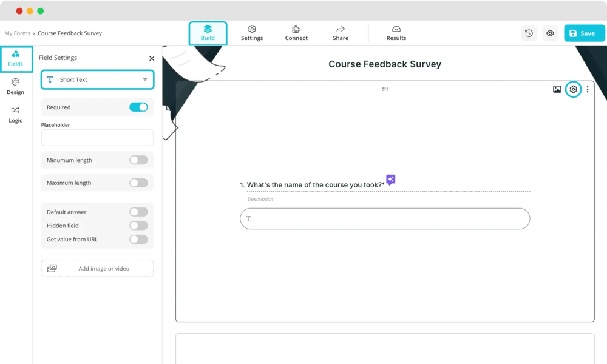Open the three-dot field options menu
607x364 pixels.
(x=587, y=90)
